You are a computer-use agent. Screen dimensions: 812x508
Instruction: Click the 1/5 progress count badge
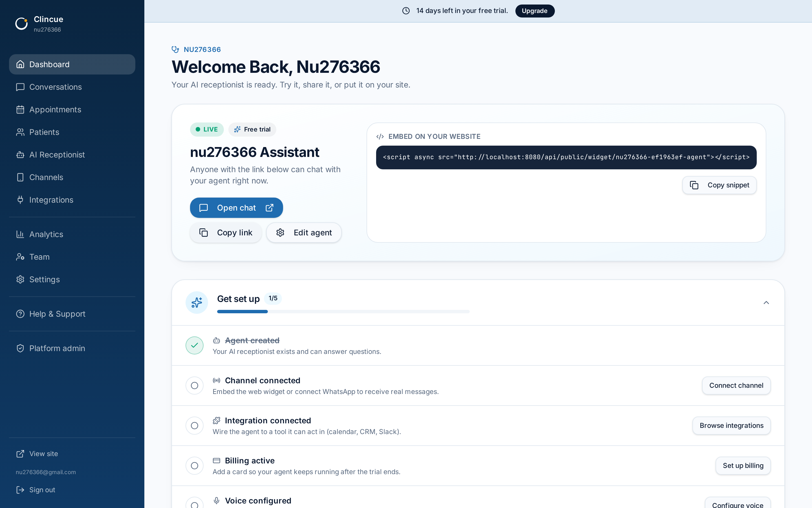tap(273, 298)
